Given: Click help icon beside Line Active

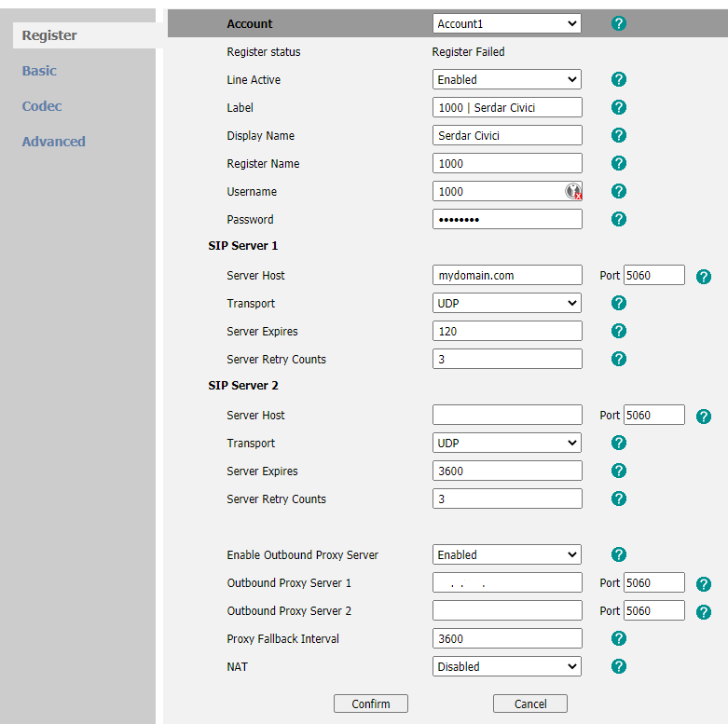Looking at the screenshot, I should [618, 80].
